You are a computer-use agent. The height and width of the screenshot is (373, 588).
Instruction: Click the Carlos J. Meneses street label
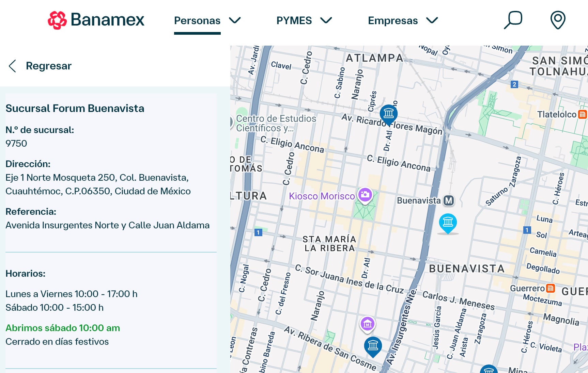tap(459, 301)
